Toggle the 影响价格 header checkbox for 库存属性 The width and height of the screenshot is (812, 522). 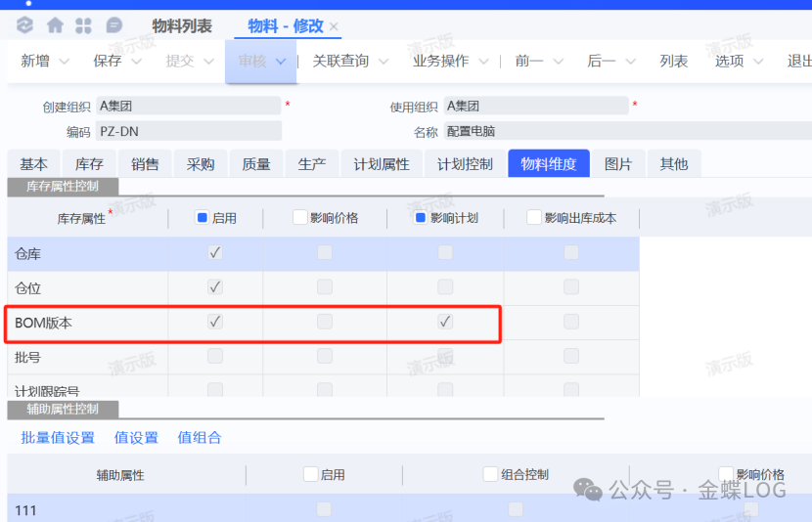pos(300,218)
